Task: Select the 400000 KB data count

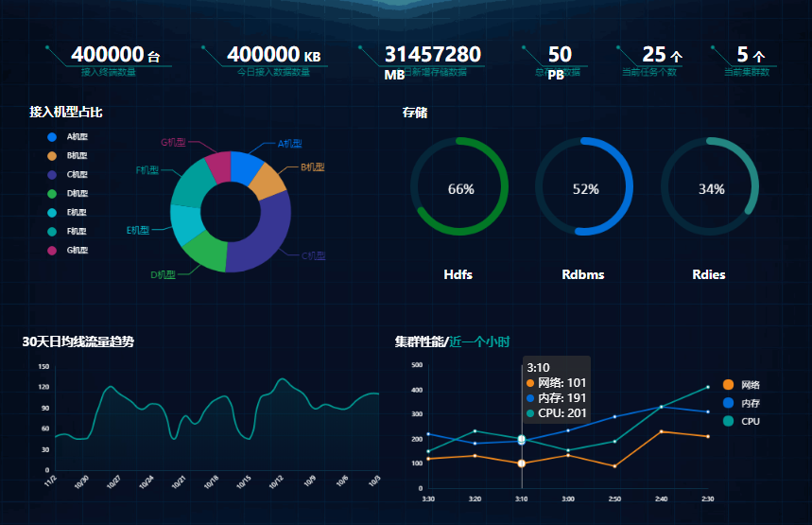Action: pyautogui.click(x=273, y=55)
